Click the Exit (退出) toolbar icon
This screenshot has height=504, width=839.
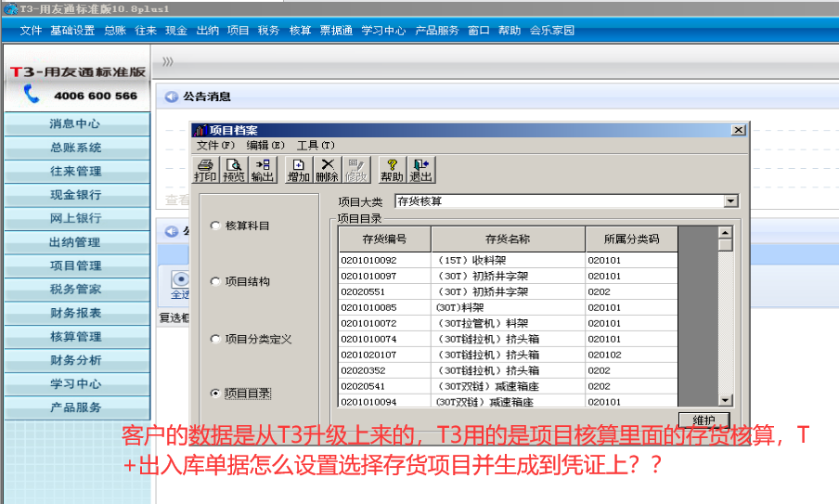[x=420, y=170]
